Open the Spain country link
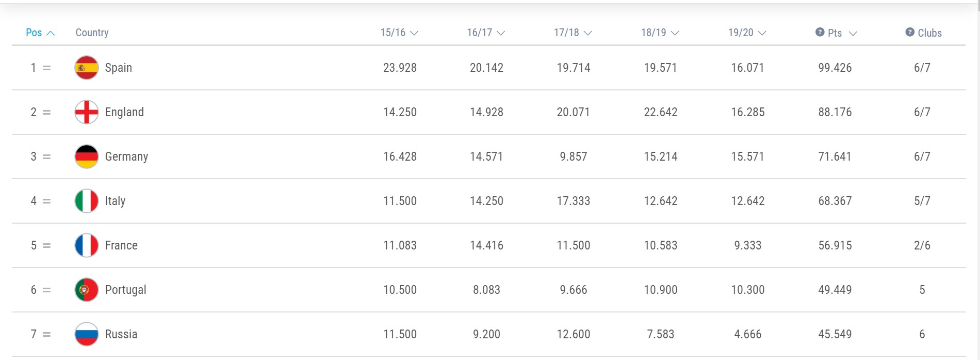Screen dimensions: 980x360 click(119, 68)
